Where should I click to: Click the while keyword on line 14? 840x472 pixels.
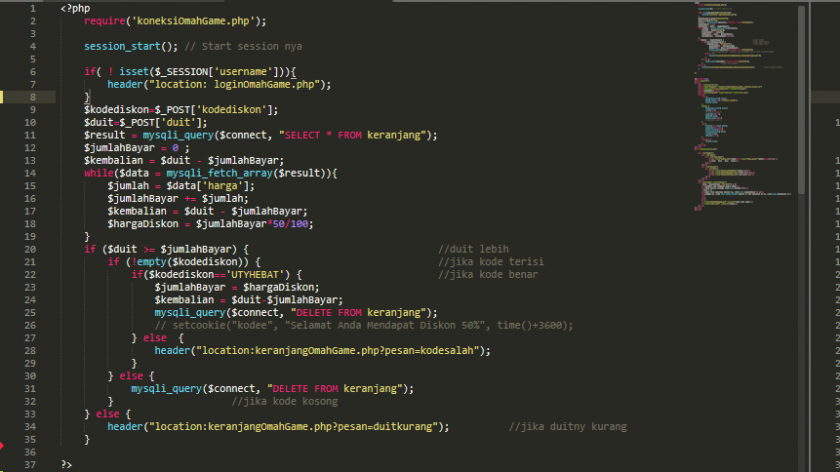click(x=98, y=173)
